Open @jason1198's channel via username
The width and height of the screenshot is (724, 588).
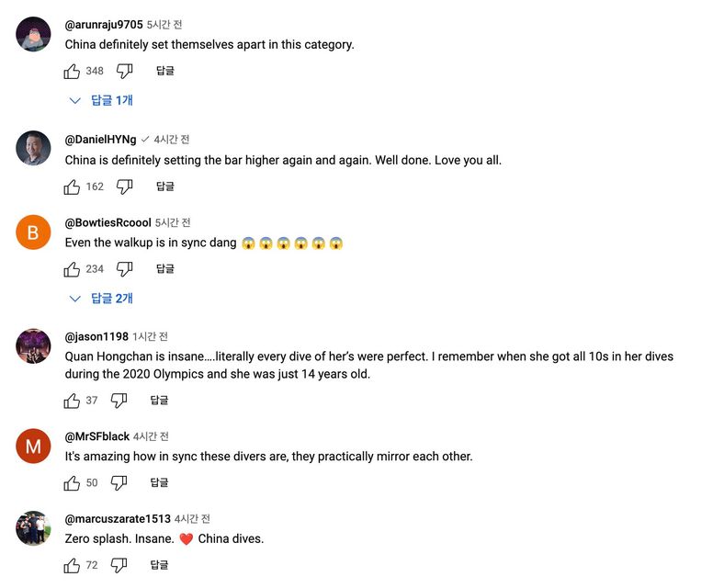tap(96, 337)
